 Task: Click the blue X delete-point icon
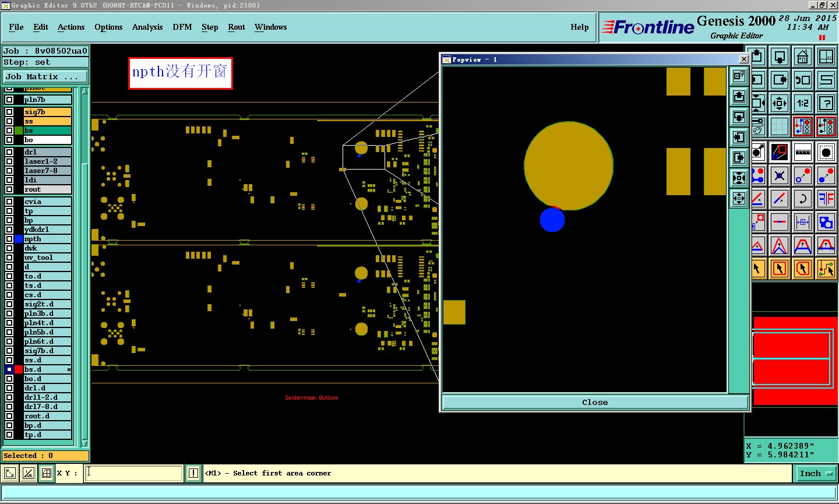[780, 175]
